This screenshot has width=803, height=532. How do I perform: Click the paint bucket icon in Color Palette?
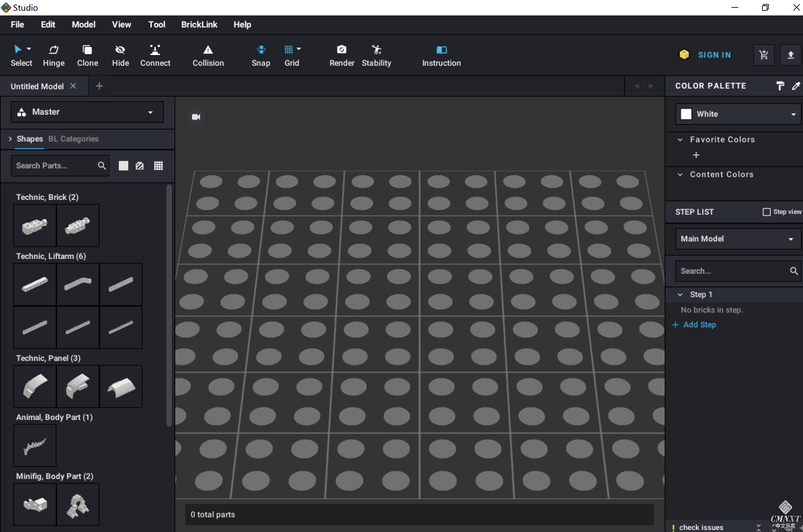pos(780,86)
